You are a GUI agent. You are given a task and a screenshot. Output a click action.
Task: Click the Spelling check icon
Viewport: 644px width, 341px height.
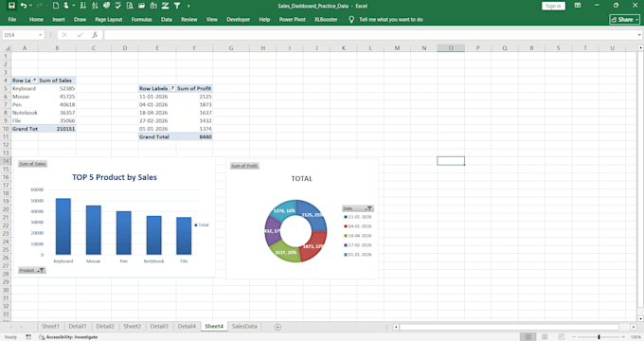[118, 6]
